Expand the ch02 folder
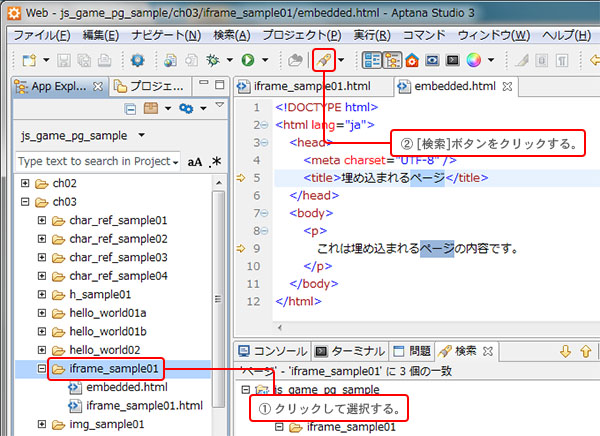Screen dimensions: 600x436 (25, 183)
